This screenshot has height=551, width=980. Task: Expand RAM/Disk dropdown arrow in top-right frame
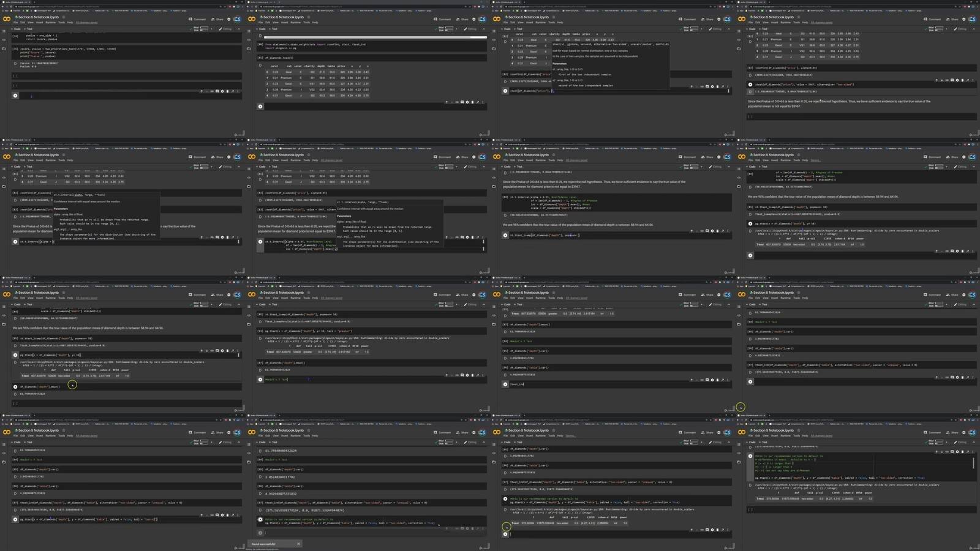[947, 29]
